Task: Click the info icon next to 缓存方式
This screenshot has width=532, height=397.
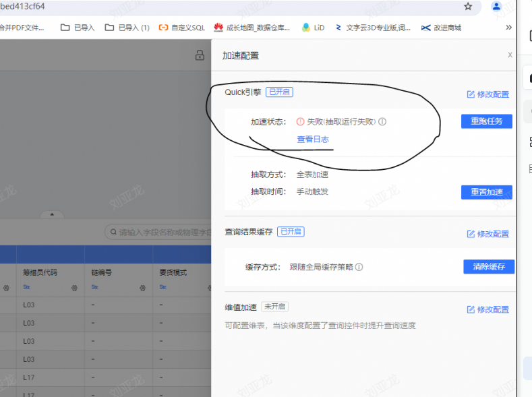Action: [359, 267]
